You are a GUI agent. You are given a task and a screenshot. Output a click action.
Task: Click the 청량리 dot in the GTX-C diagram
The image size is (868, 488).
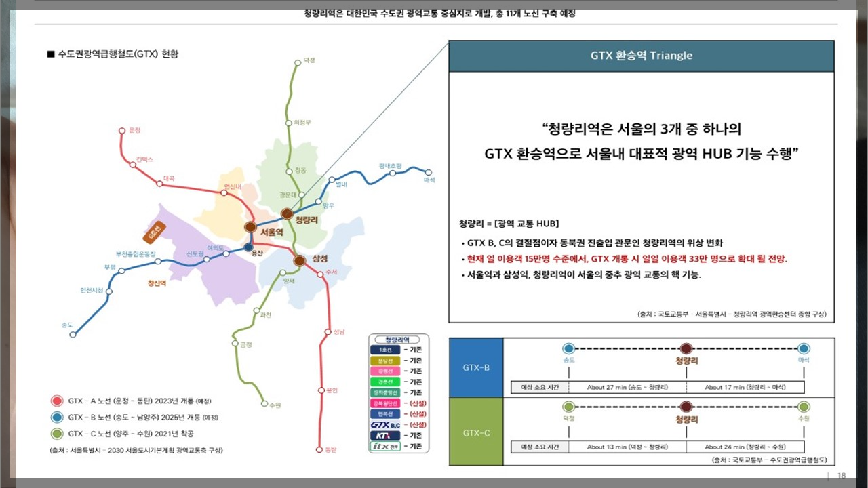pos(686,407)
